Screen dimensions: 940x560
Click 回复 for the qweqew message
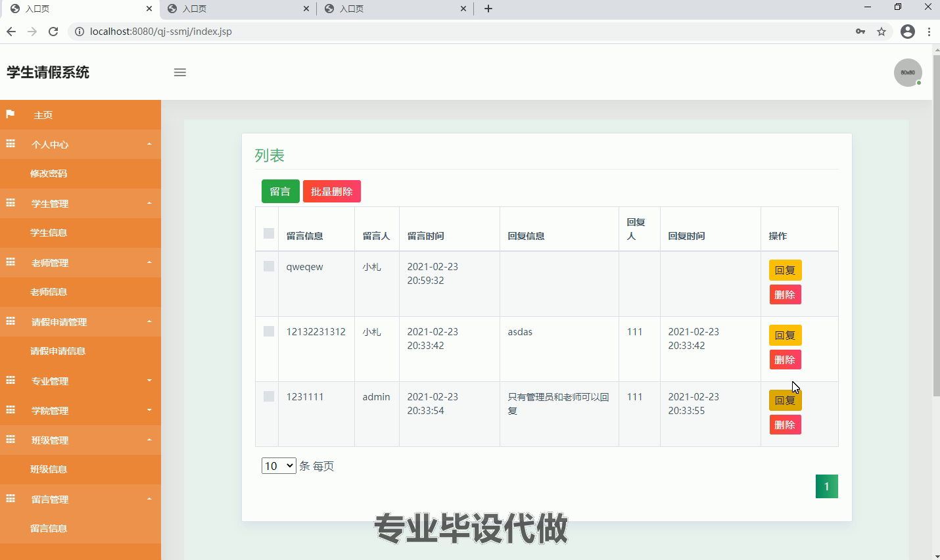(x=786, y=270)
